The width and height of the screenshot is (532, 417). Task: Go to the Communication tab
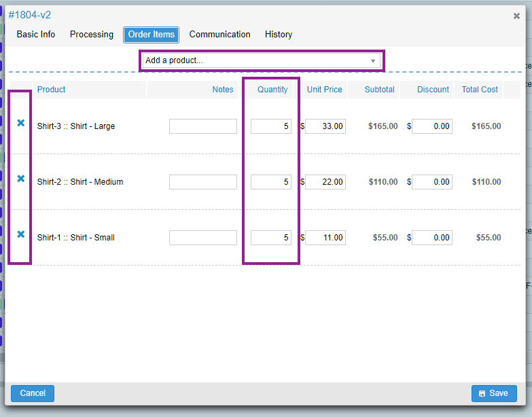pos(219,35)
